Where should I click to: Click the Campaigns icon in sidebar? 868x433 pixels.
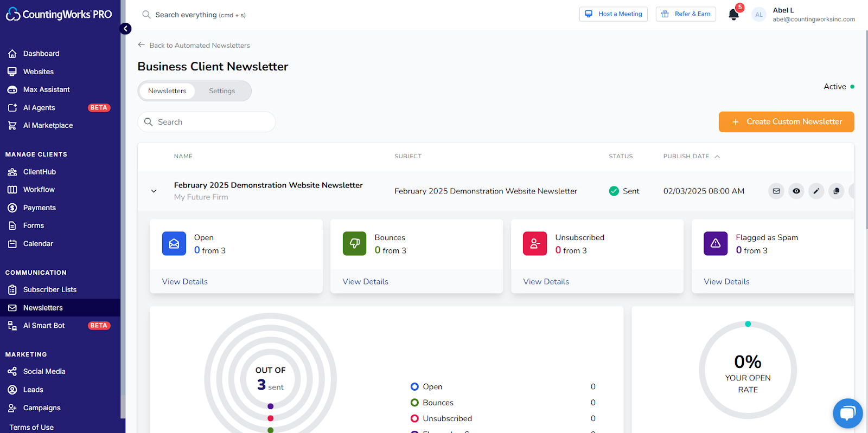(12, 408)
